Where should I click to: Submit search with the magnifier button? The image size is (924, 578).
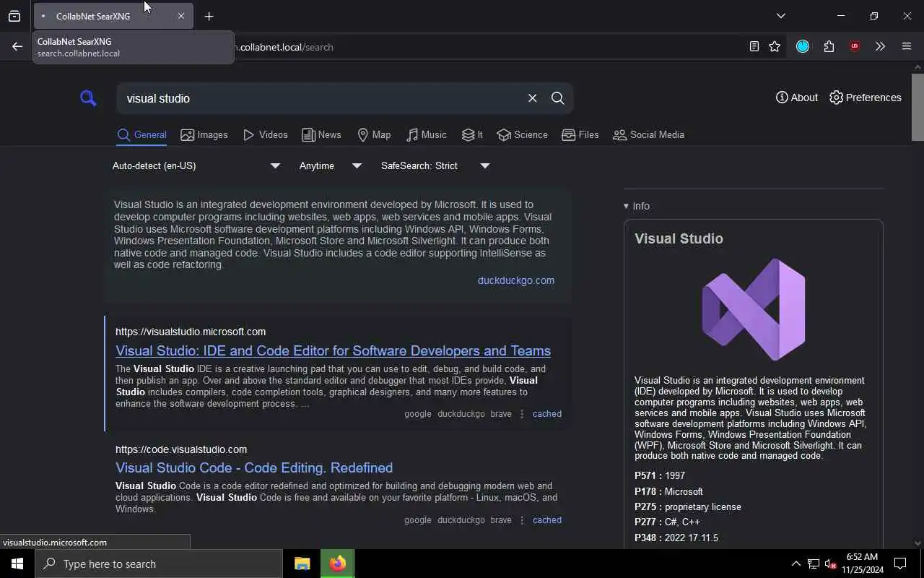tap(557, 98)
